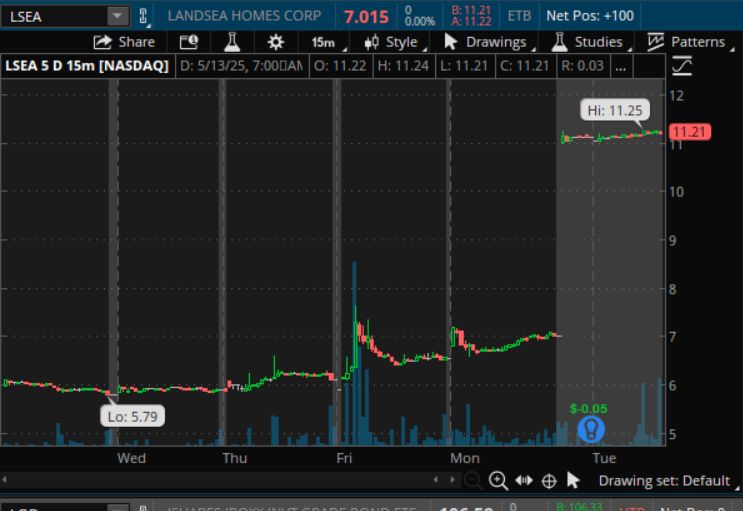
Task: Click the ask 11.22 quote
Action: (x=471, y=21)
